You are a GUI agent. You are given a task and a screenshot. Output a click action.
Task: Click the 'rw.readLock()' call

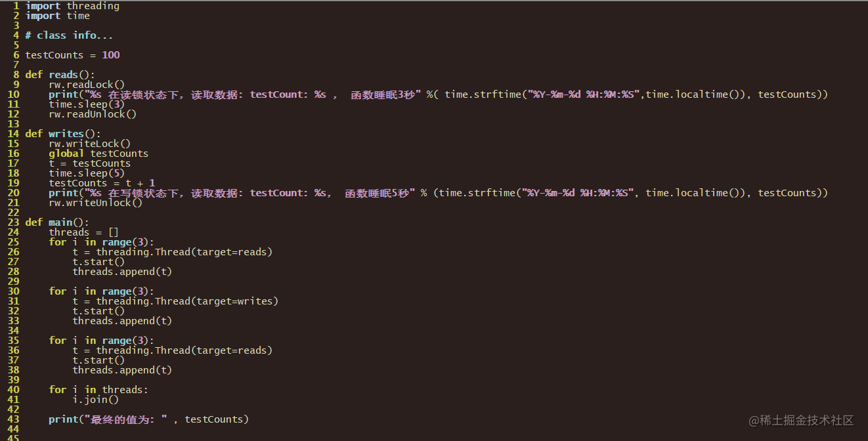pyautogui.click(x=87, y=85)
